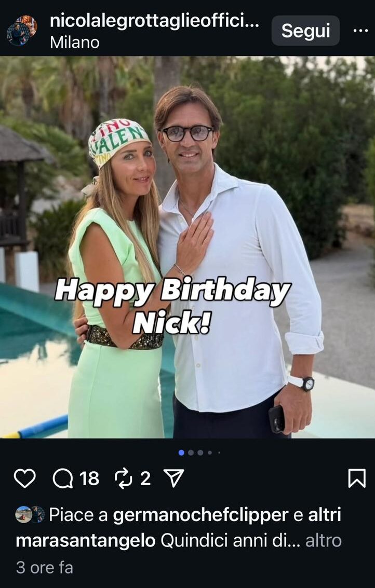
Task: Open the Milano location tag
Action: point(74,42)
